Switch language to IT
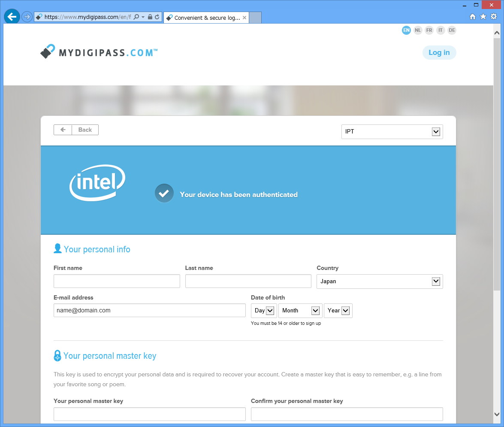Image resolution: width=504 pixels, height=427 pixels. pos(441,30)
